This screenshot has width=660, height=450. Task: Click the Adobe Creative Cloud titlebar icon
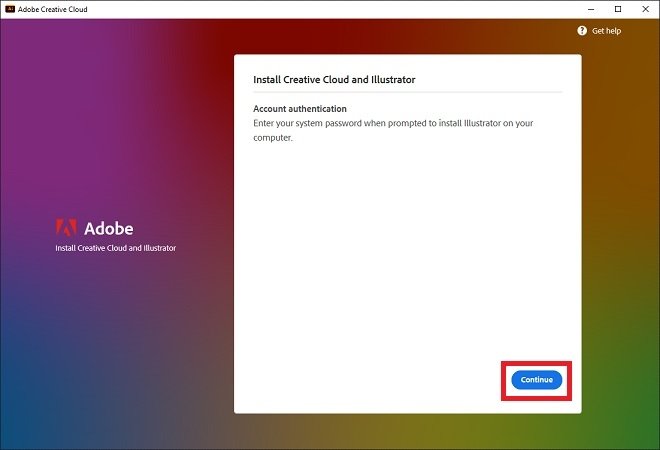(10, 9)
